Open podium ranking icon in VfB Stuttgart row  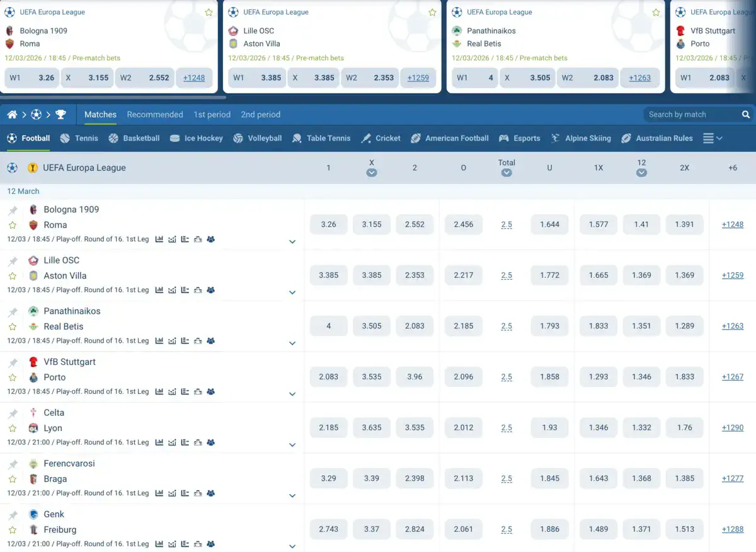pyautogui.click(x=198, y=392)
